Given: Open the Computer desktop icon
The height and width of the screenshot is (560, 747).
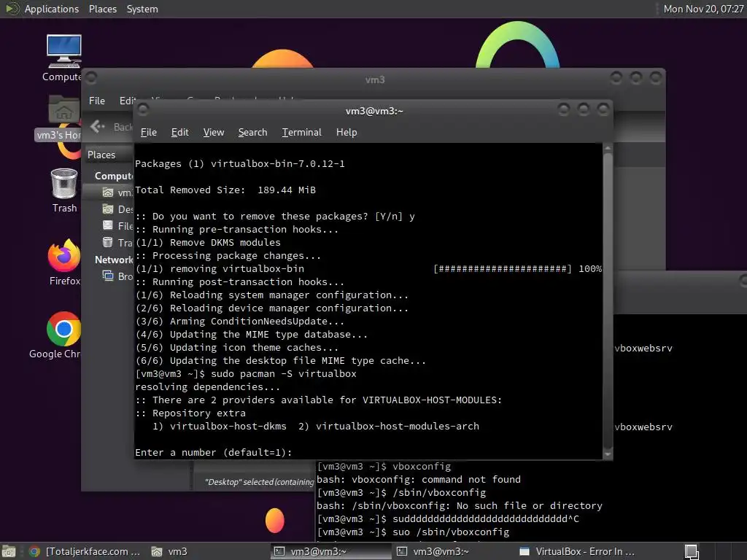Looking at the screenshot, I should coord(64,58).
